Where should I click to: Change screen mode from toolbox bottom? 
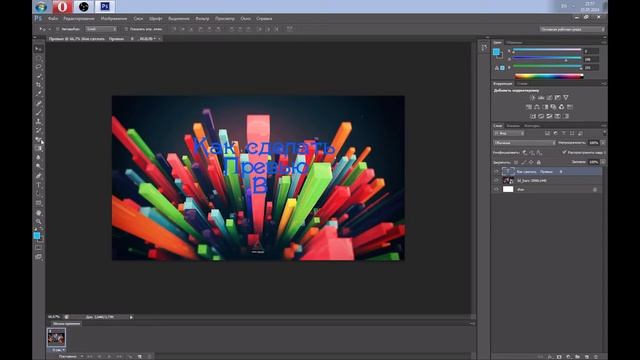tap(38, 257)
